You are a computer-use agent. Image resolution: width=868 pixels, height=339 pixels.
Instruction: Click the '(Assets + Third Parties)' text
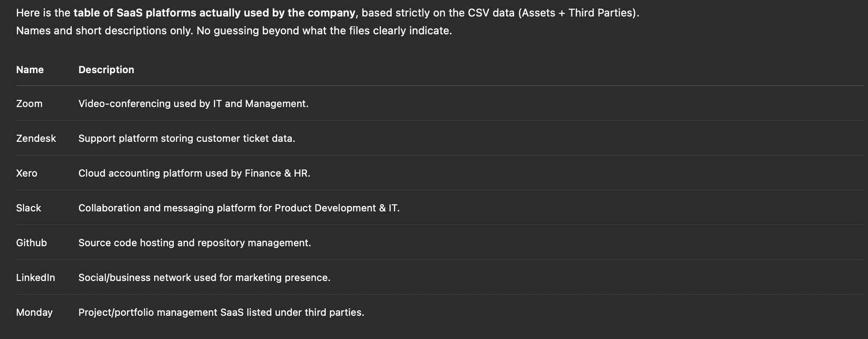[578, 13]
